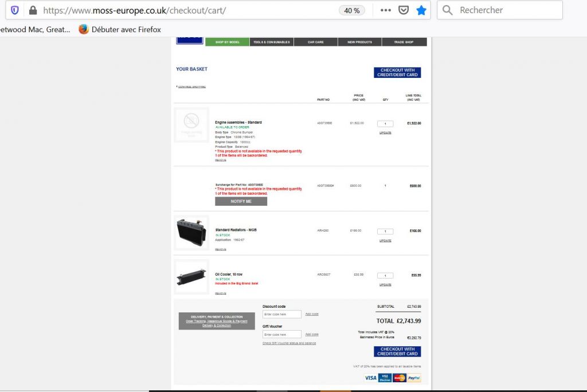
Task: Click the top Checkout with Credit/Debit Card button
Action: (x=397, y=72)
